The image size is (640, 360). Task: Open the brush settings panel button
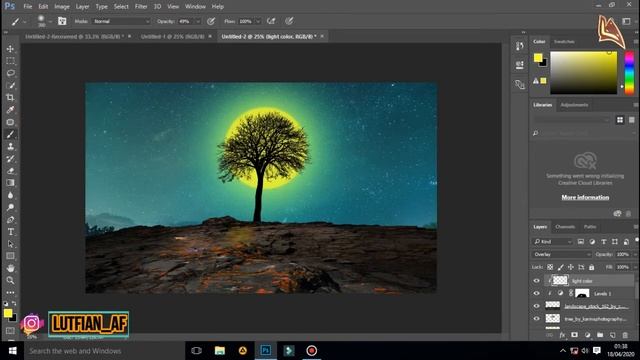click(x=62, y=21)
